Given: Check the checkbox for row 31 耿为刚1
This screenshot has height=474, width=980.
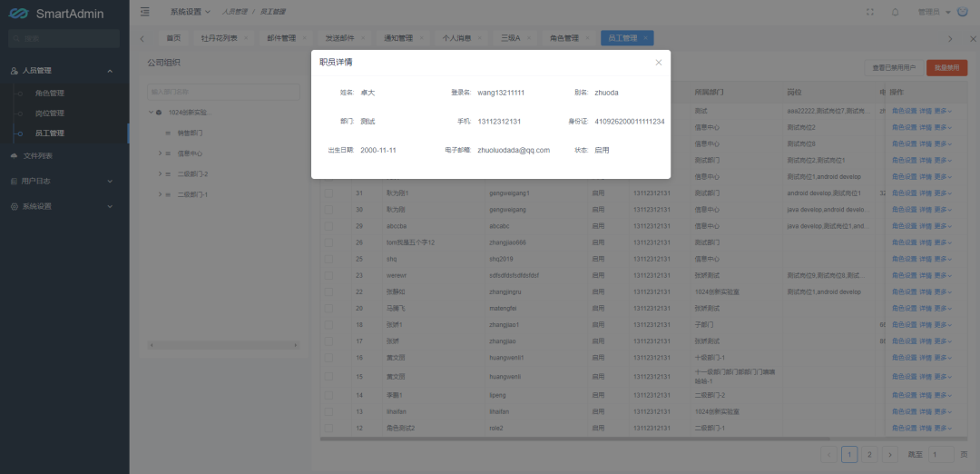Looking at the screenshot, I should point(328,193).
